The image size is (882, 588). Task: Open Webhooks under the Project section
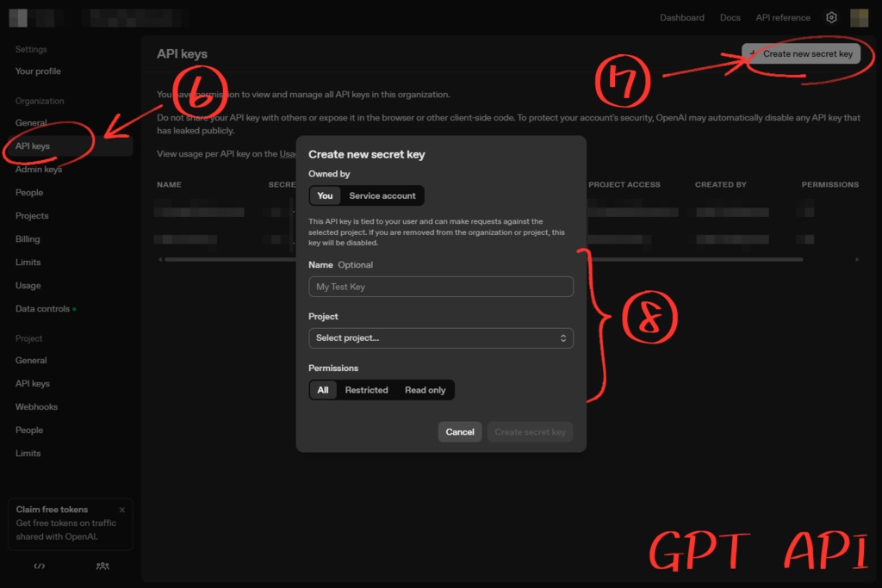(x=35, y=406)
